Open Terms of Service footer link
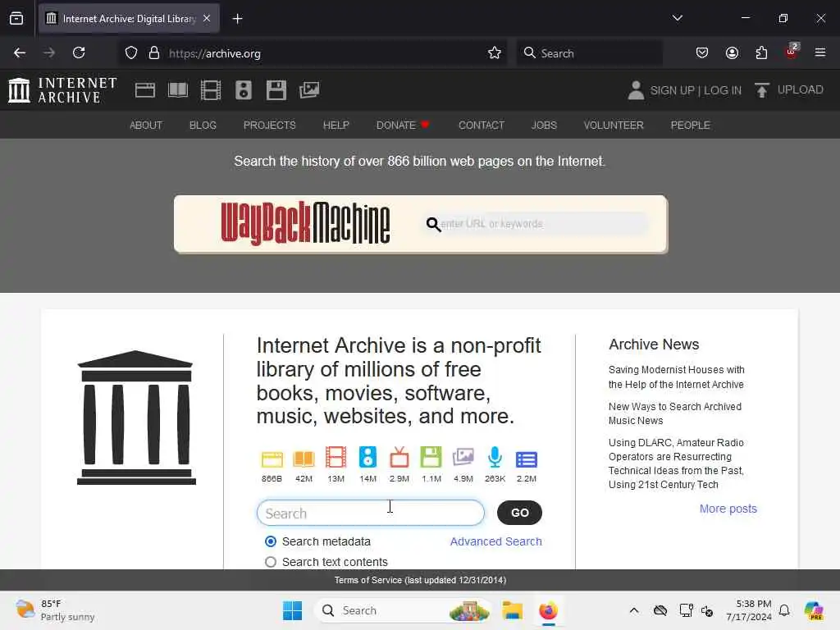The width and height of the screenshot is (840, 630). click(x=420, y=580)
